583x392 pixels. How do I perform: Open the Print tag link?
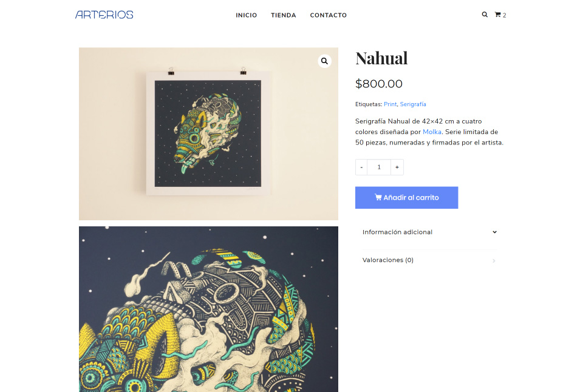tap(390, 104)
